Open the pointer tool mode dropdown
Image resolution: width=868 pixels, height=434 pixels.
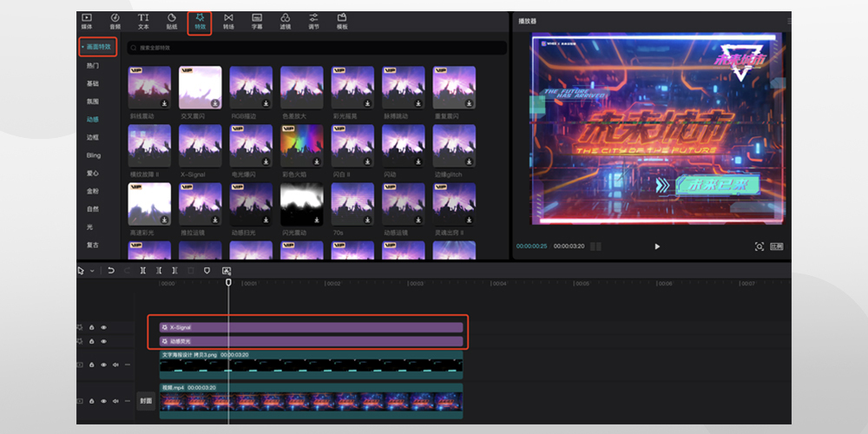92,271
